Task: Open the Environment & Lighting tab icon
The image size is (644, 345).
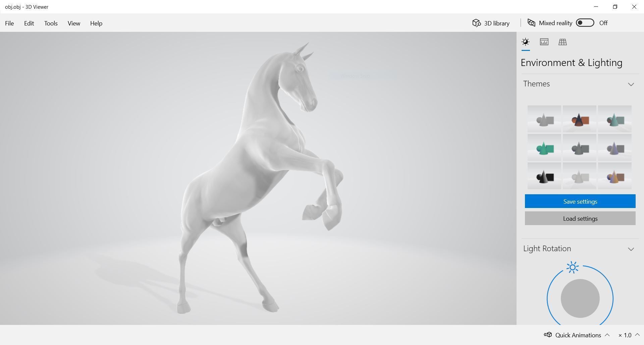Action: coord(525,42)
